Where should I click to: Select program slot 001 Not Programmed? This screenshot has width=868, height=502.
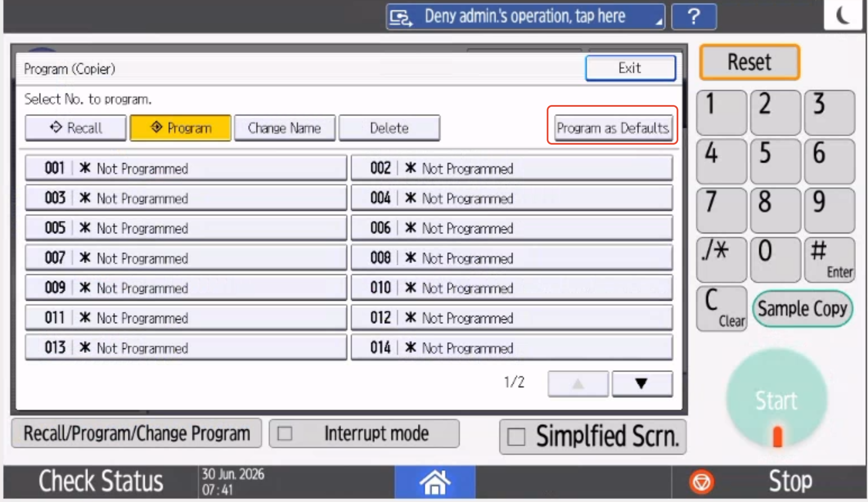point(186,168)
